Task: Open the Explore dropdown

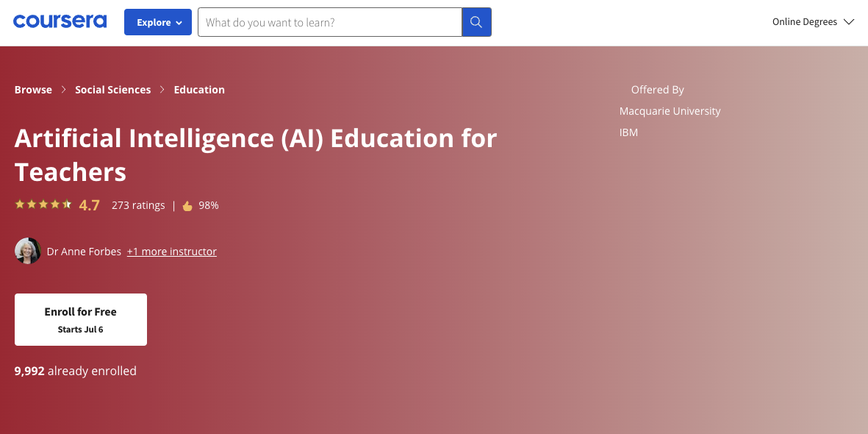Action: point(157,22)
